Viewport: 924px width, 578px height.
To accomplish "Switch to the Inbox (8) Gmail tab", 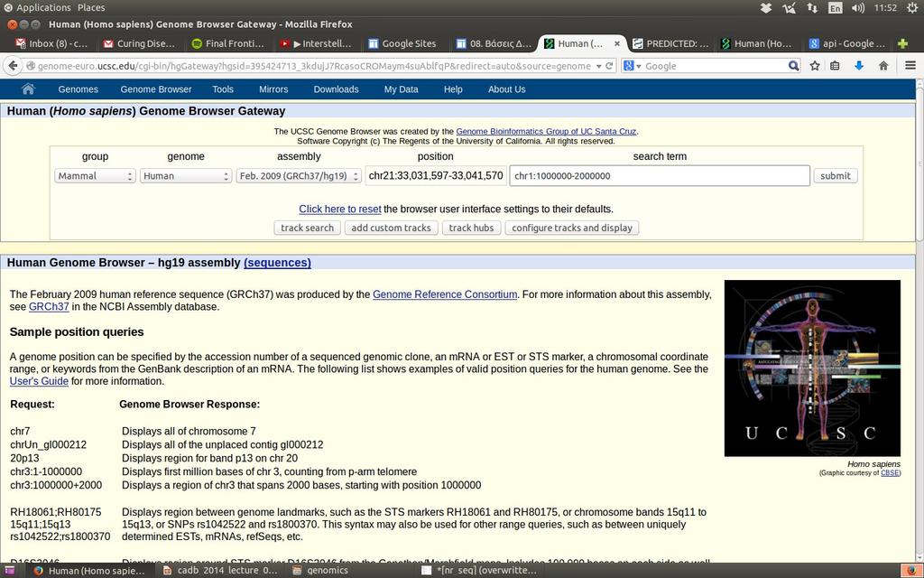I will (51, 43).
